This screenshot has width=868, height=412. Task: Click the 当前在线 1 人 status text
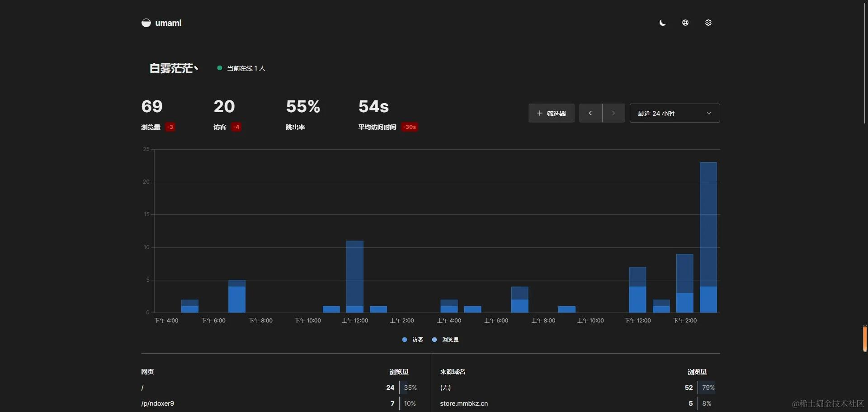pyautogui.click(x=246, y=68)
